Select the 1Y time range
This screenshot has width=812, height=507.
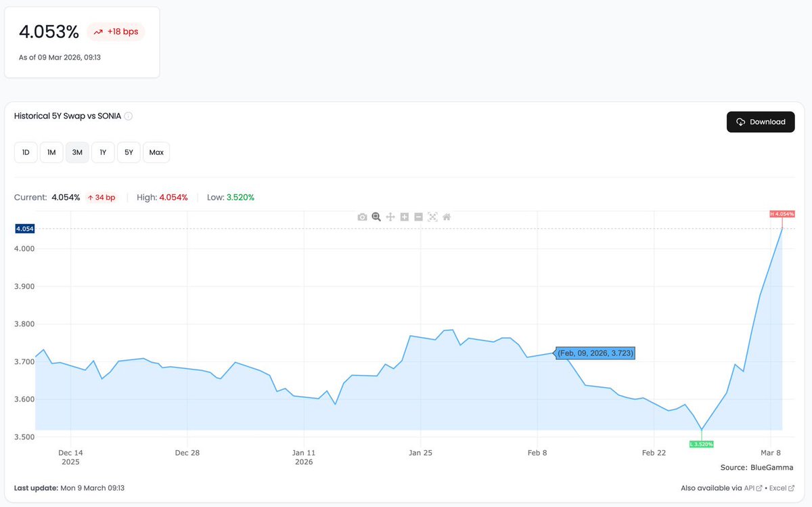point(103,152)
